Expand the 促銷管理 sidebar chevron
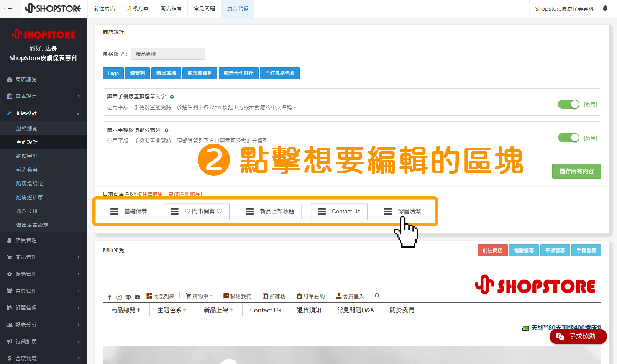Image resolution: width=617 pixels, height=364 pixels. (x=78, y=274)
